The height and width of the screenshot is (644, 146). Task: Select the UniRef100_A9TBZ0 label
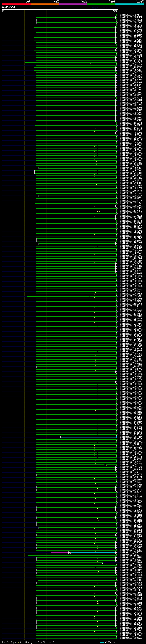(x=131, y=467)
